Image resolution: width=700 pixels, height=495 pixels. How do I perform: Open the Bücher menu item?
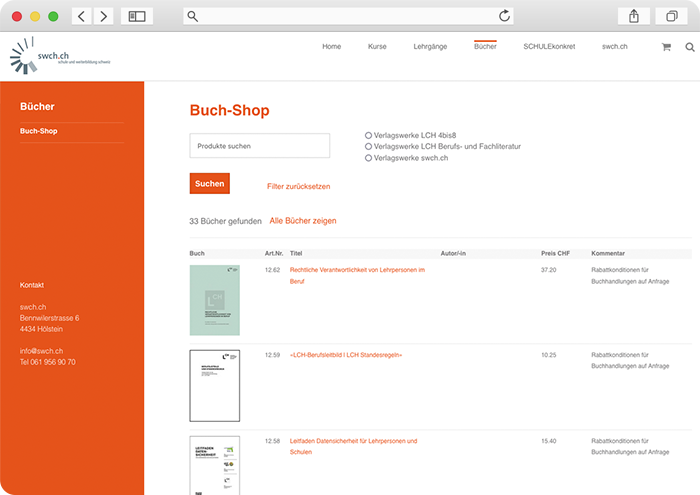[485, 46]
